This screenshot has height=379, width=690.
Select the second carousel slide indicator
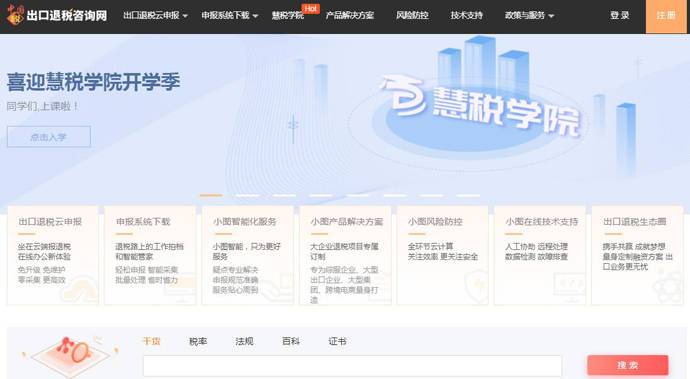[248, 195]
